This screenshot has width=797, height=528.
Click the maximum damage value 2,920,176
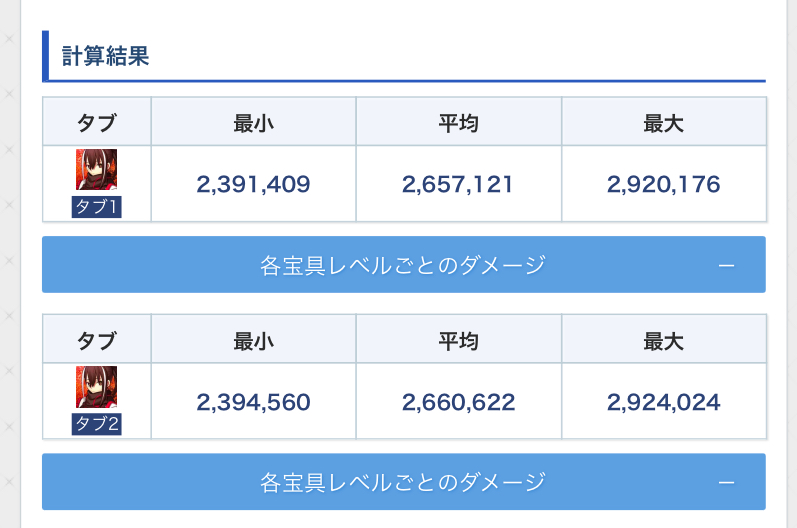coord(663,184)
